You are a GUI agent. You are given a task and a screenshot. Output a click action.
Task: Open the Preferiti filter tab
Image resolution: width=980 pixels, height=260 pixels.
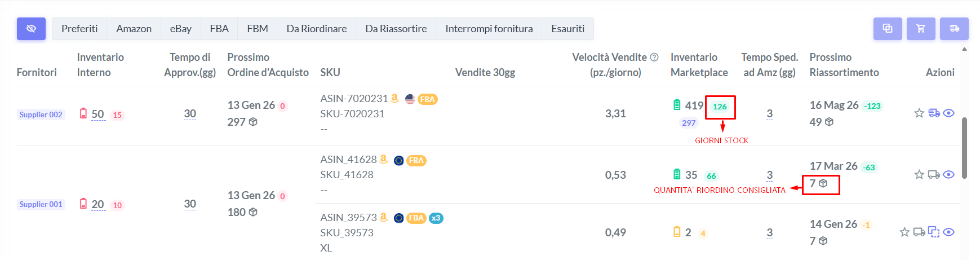click(79, 29)
